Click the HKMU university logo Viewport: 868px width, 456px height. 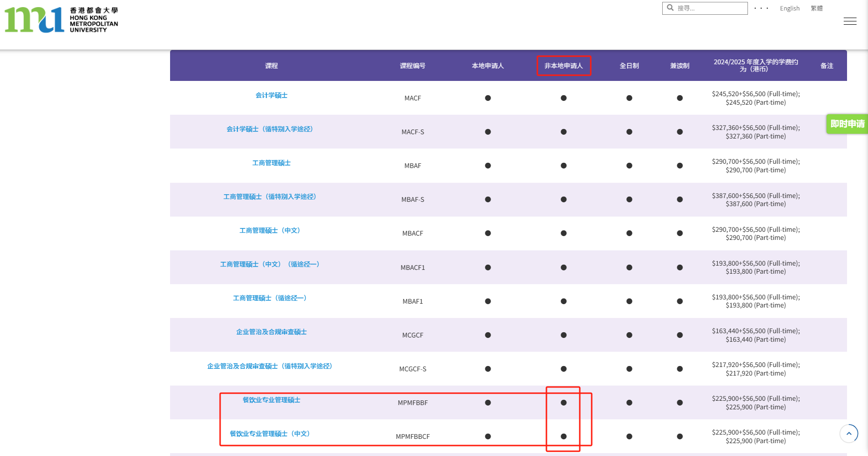coord(61,20)
